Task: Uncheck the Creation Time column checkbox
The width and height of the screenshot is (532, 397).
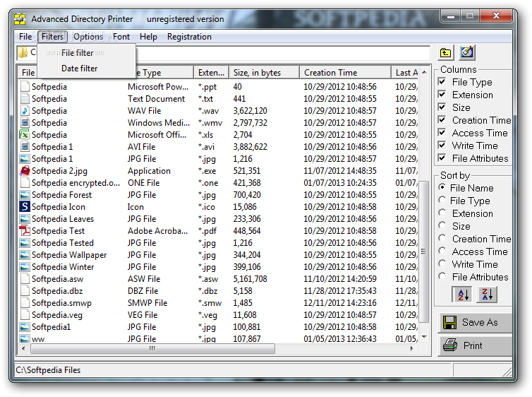Action: click(442, 120)
